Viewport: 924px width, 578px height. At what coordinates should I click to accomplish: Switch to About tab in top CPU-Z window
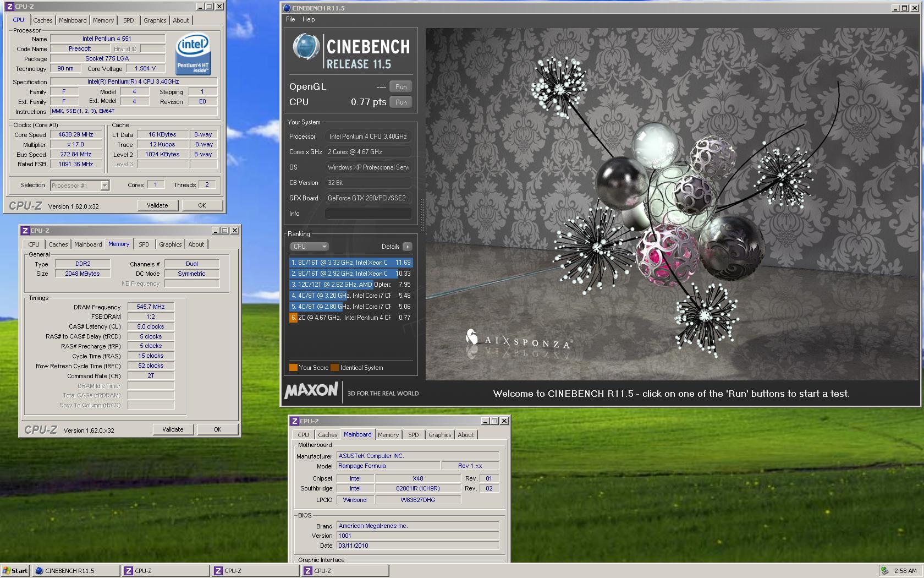click(x=181, y=20)
